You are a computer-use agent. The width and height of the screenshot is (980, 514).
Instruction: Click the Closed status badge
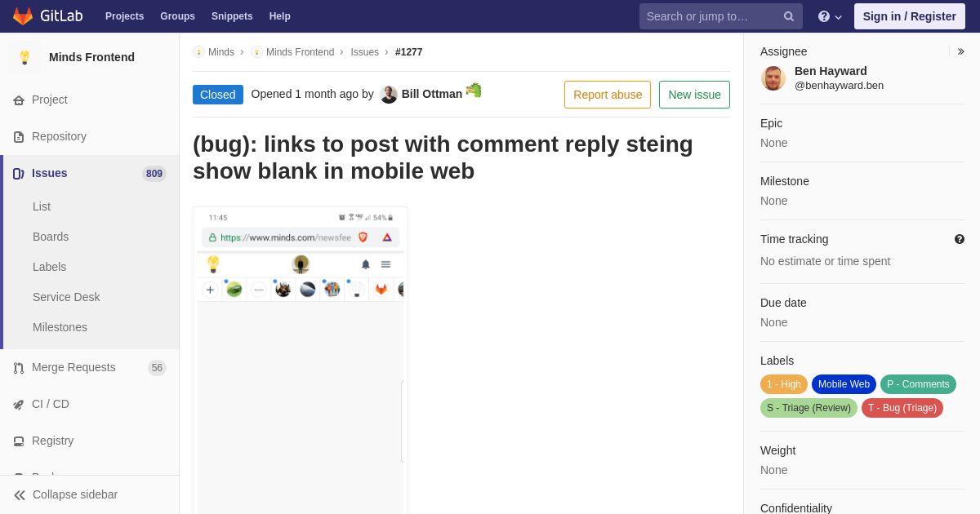218,95
